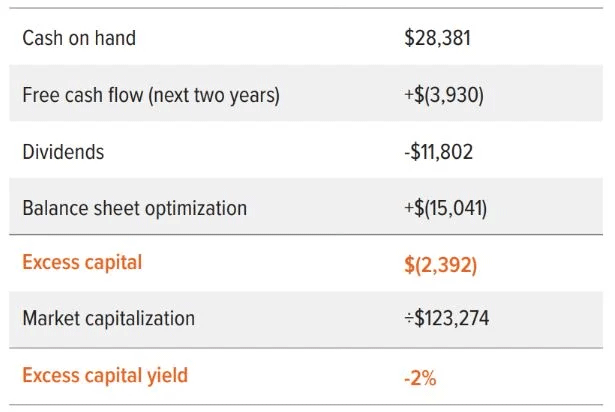The height and width of the screenshot is (412, 615).
Task: Click the Balance sheet optimization label
Action: click(x=134, y=209)
